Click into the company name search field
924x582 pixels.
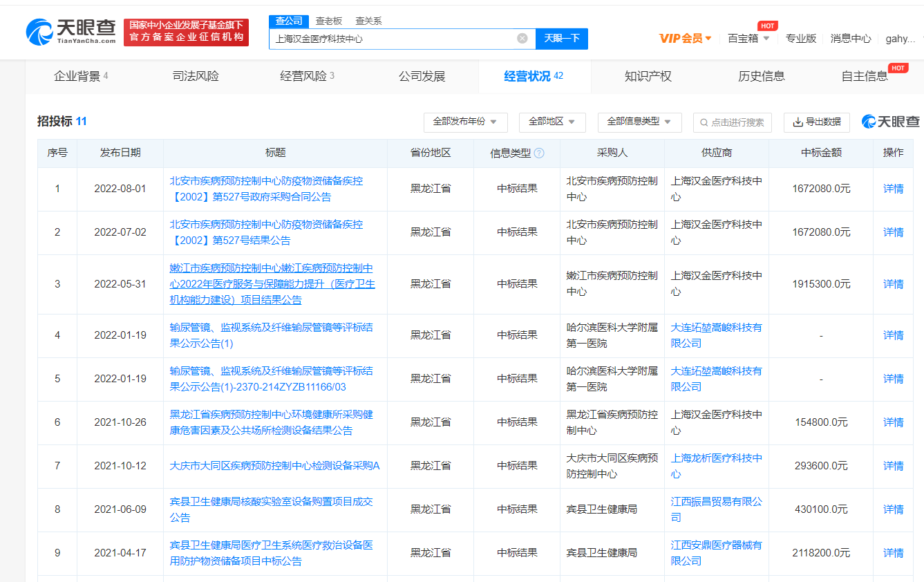coord(394,39)
